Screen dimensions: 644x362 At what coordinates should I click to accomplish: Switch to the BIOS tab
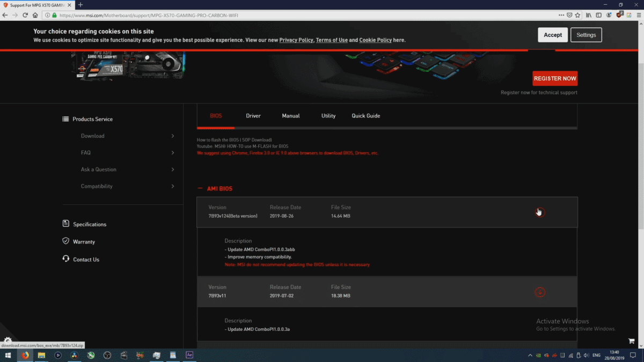[216, 116]
